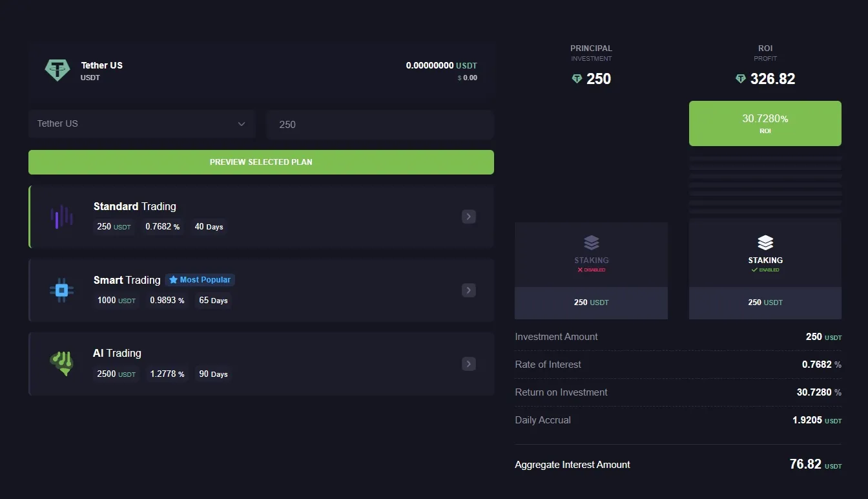
Task: Click the 250 USDT tag on Standard Trading
Action: pyautogui.click(x=114, y=227)
